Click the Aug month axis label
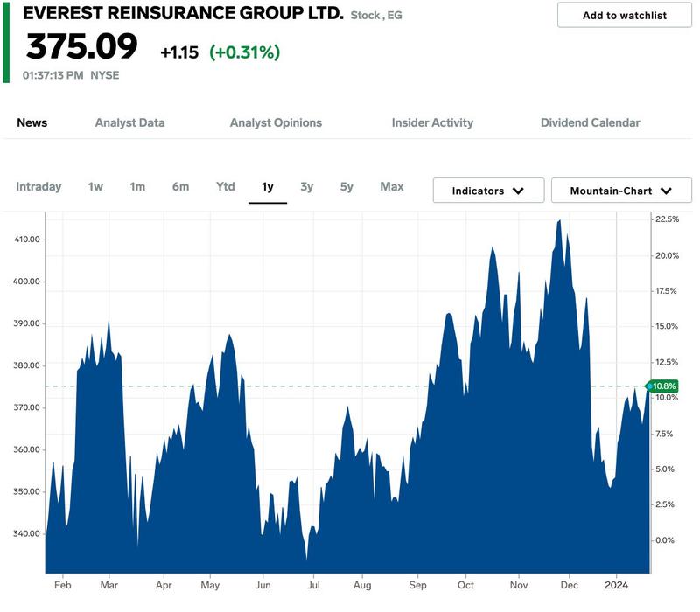This screenshot has height=612, width=700. click(362, 585)
